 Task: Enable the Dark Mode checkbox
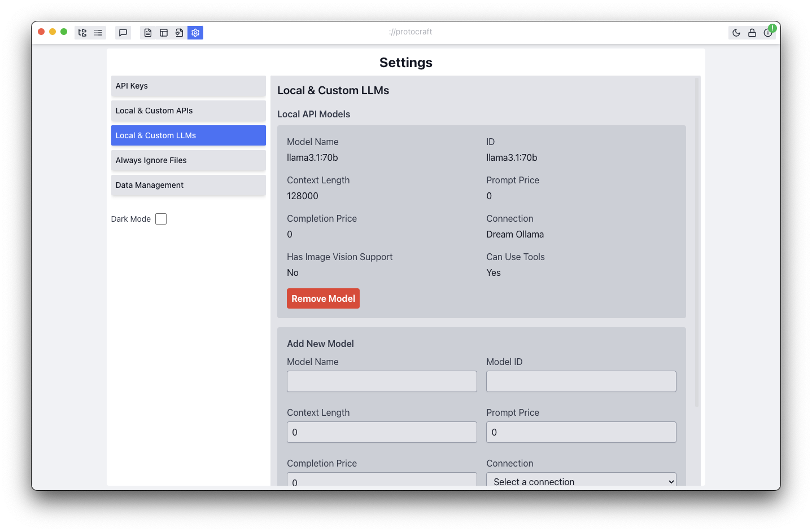161,219
